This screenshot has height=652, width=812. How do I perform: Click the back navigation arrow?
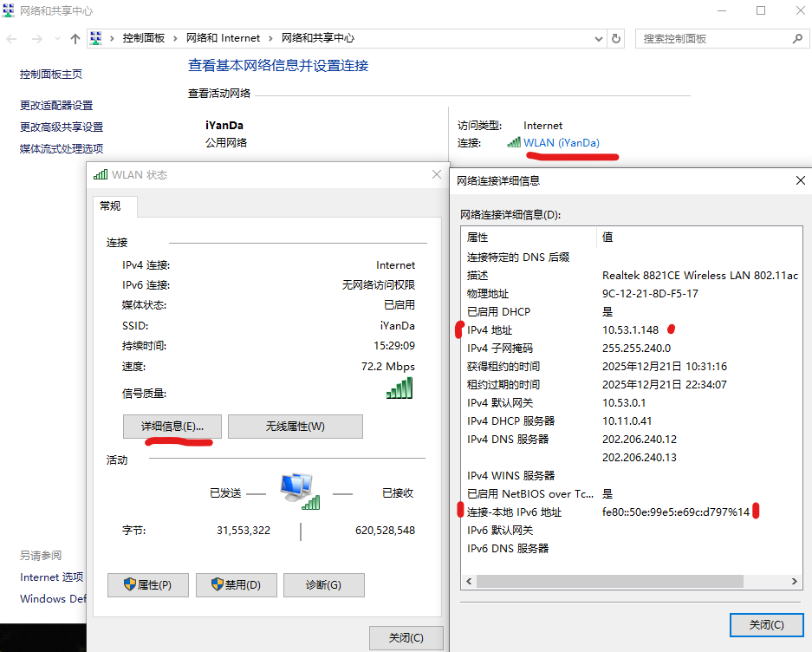(10, 38)
